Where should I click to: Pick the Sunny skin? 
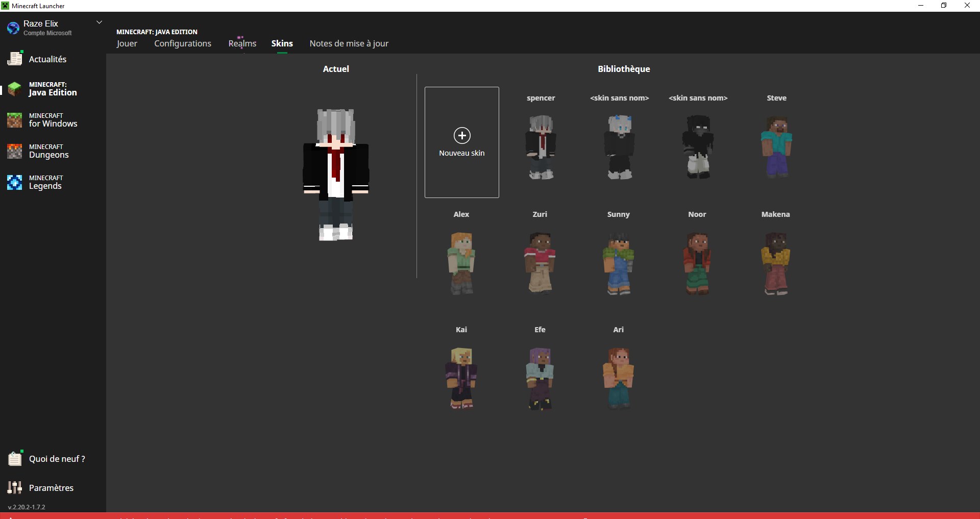click(619, 263)
